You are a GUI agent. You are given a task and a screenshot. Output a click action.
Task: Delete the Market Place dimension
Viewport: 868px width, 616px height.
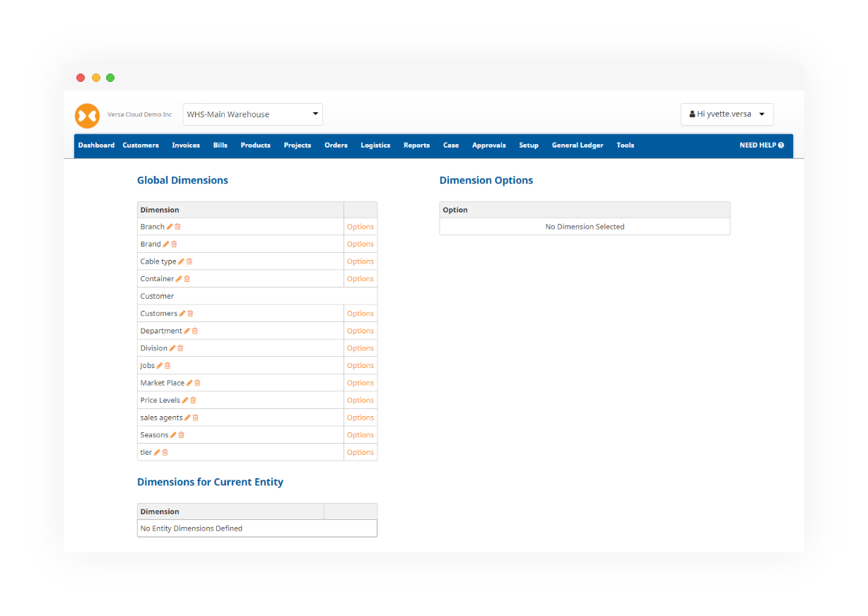pyautogui.click(x=197, y=383)
